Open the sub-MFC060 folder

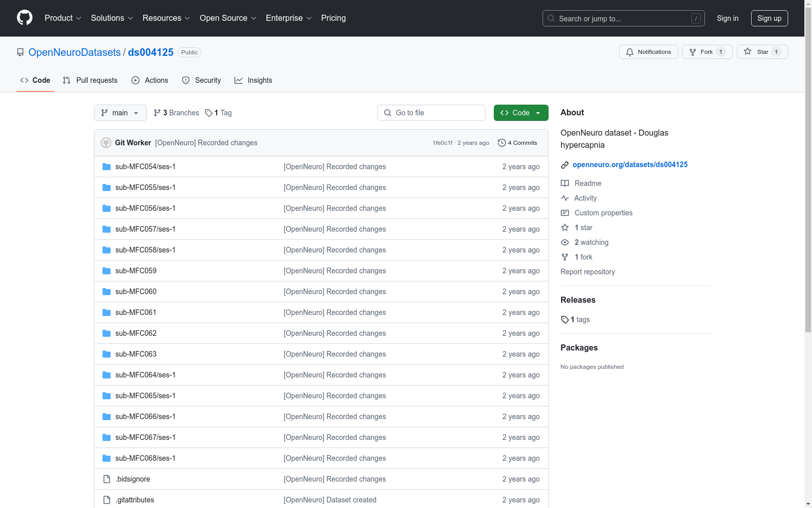click(x=136, y=292)
